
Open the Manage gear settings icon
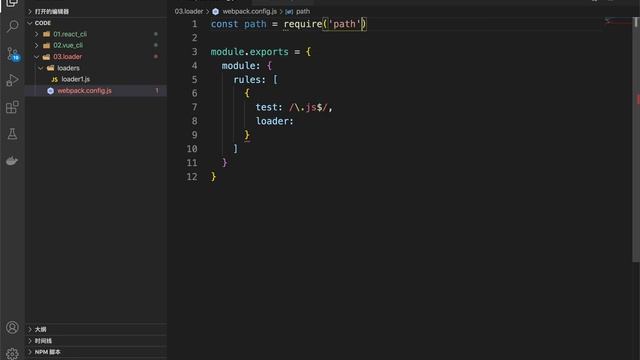point(12,353)
